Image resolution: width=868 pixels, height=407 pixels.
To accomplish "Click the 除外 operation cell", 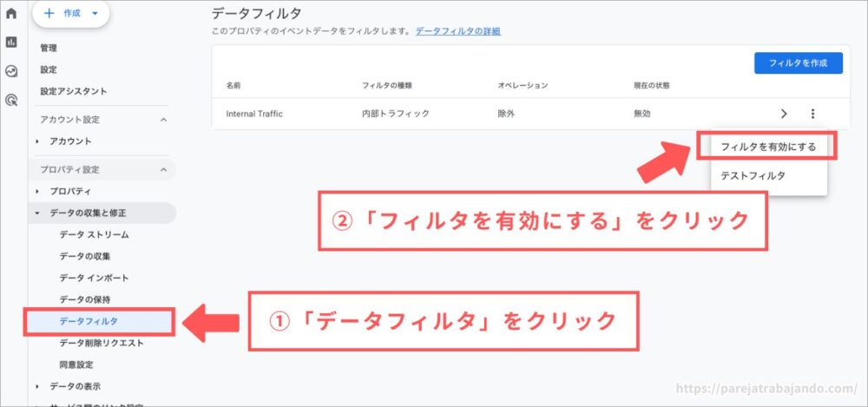I will coord(507,114).
